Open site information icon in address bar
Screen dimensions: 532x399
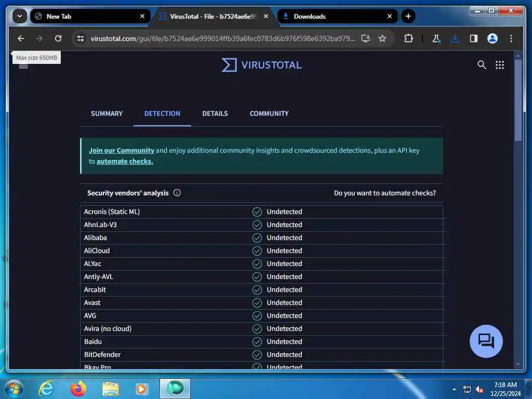point(81,38)
